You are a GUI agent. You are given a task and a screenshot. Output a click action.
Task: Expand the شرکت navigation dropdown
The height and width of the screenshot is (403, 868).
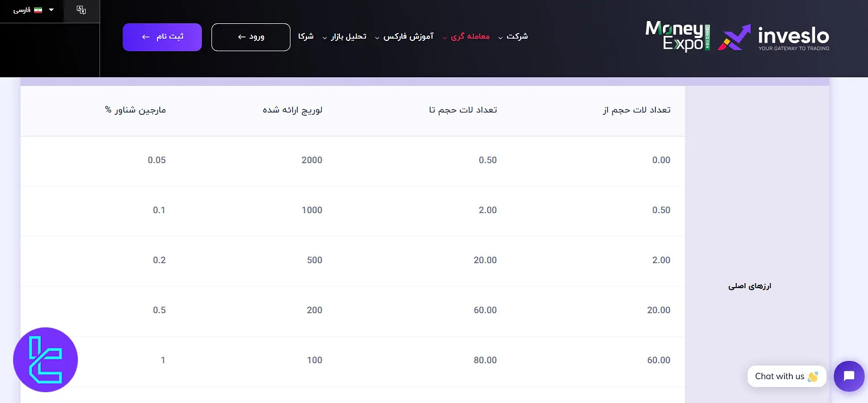tap(517, 36)
